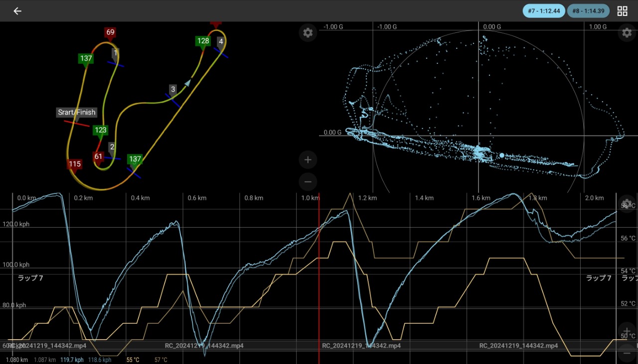Tap the 1.4 km axis label

click(x=424, y=198)
